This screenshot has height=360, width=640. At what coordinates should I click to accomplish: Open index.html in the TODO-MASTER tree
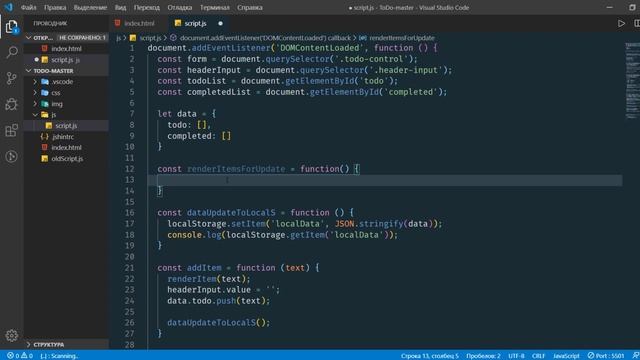point(66,147)
